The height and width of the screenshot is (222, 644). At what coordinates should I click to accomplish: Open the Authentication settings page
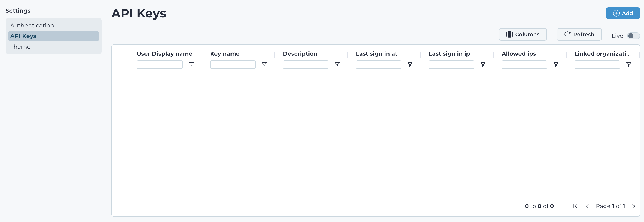(x=54, y=25)
